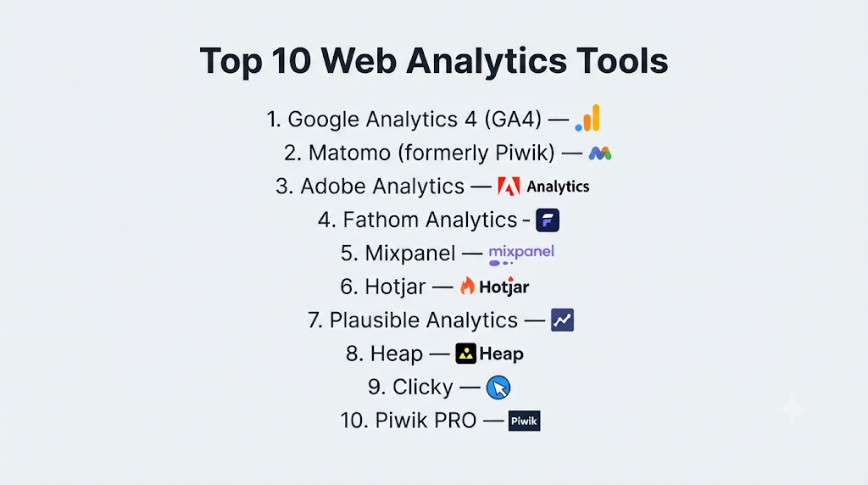This screenshot has width=868, height=485.
Task: Click the yellow and black Heap icon
Action: pos(465,354)
